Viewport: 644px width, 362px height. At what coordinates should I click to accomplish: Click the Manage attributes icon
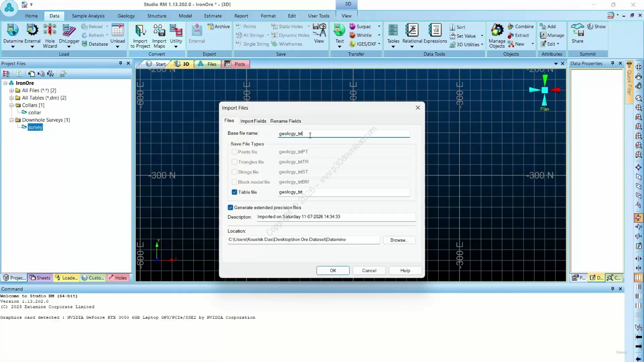[x=552, y=35]
